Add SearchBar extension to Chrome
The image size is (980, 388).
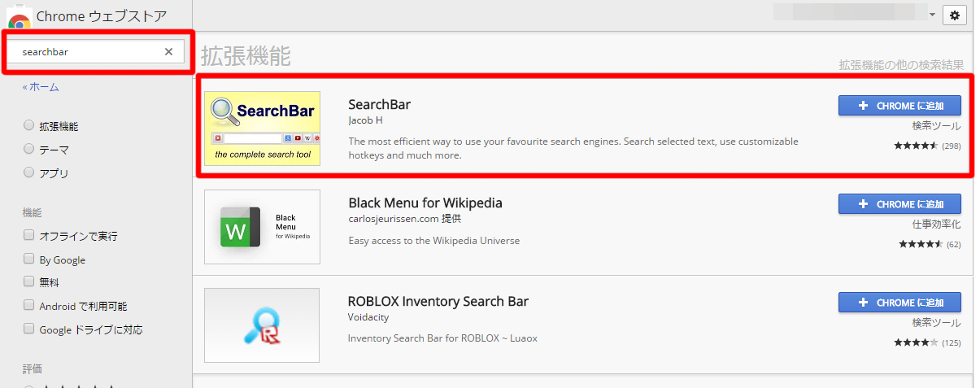tap(899, 106)
